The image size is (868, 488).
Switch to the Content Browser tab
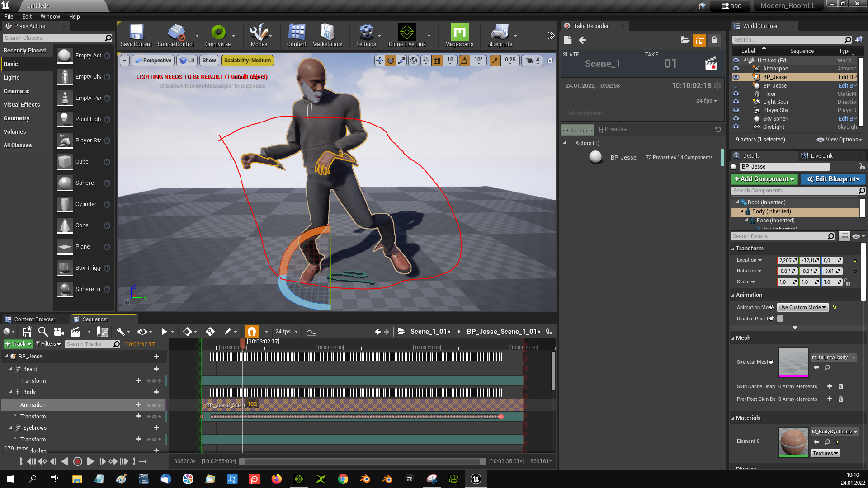(x=34, y=319)
